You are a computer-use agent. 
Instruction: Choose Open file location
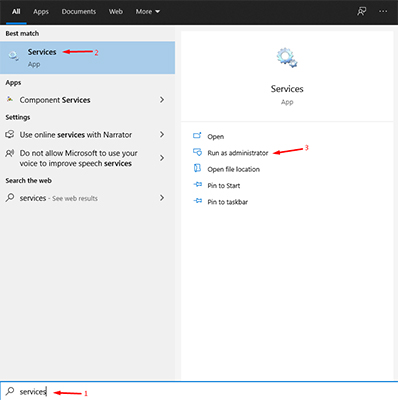(x=233, y=169)
